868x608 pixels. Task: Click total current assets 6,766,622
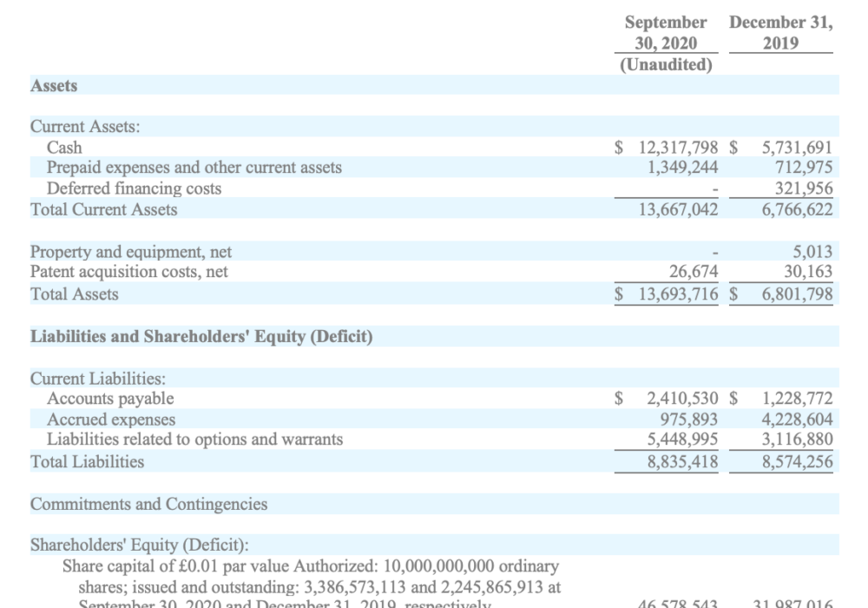click(797, 210)
